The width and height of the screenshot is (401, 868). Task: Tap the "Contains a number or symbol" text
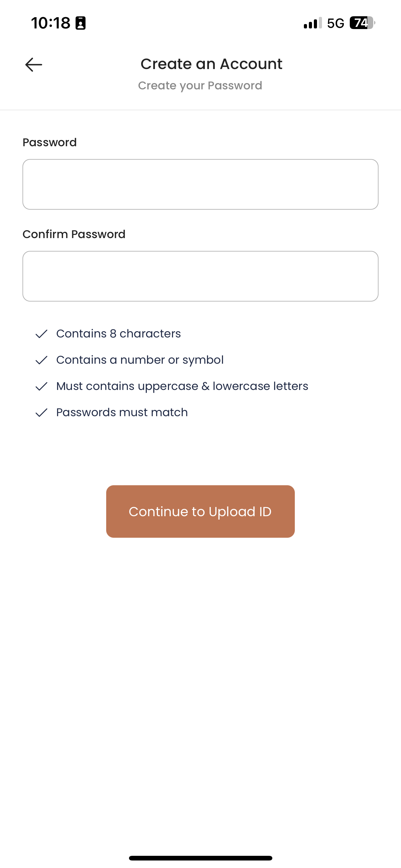(x=140, y=360)
